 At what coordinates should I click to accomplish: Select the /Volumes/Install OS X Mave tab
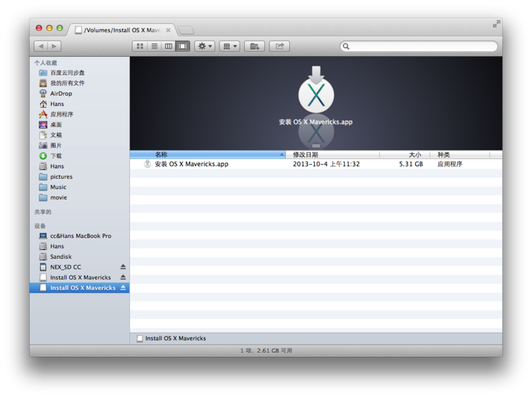tap(122, 30)
